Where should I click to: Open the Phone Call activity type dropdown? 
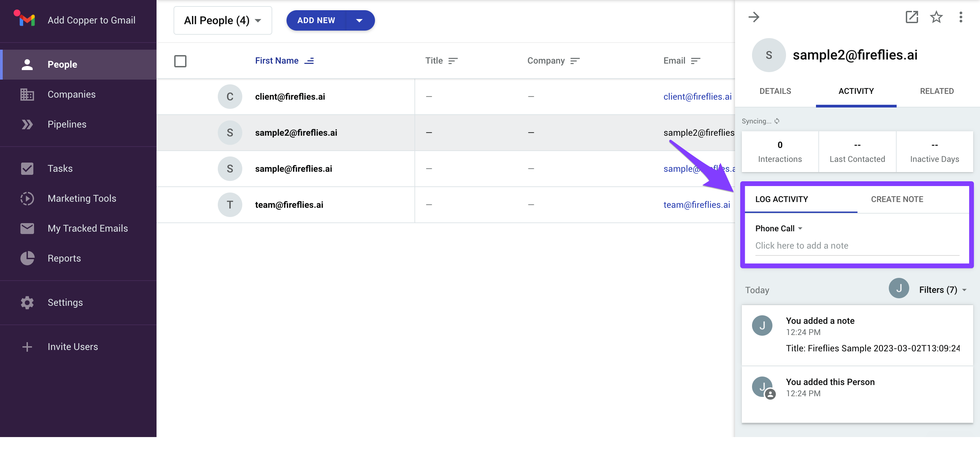779,229
